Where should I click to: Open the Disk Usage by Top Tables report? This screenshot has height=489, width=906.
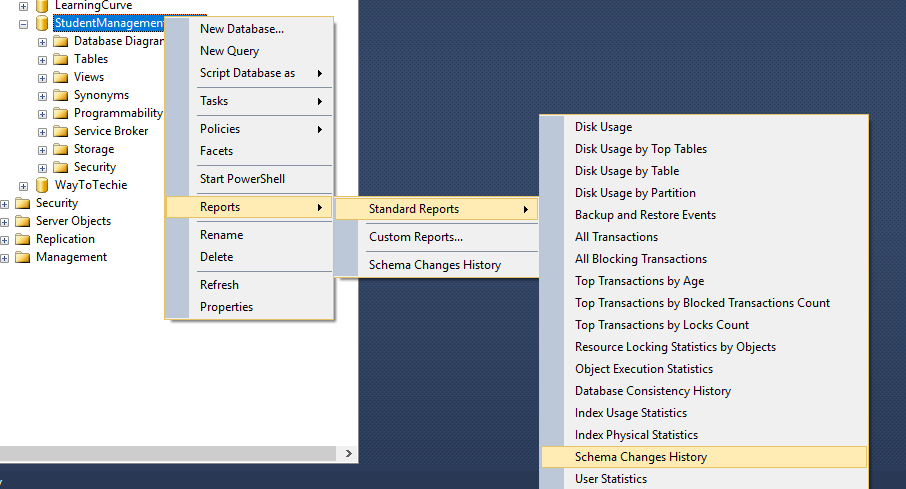[x=640, y=149]
